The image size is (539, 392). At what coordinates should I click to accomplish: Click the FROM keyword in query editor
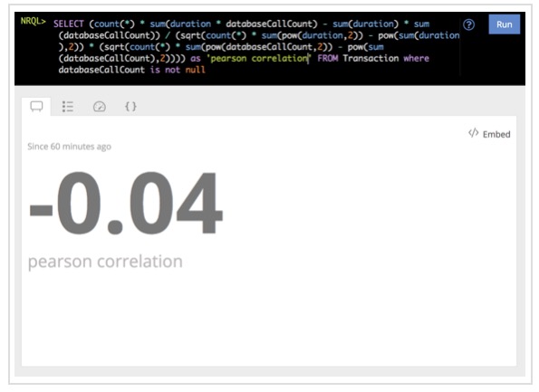(328, 59)
